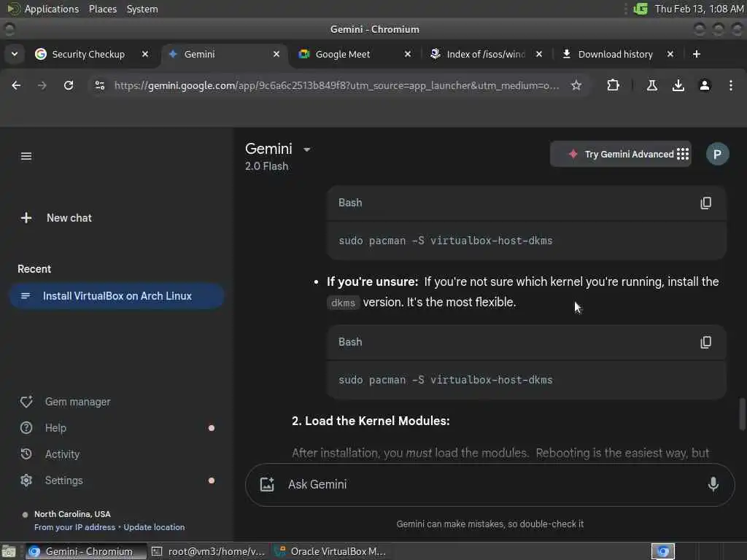Screen dimensions: 747x560
Task: Click the "2.0 Flash" model label
Action: 266,166
